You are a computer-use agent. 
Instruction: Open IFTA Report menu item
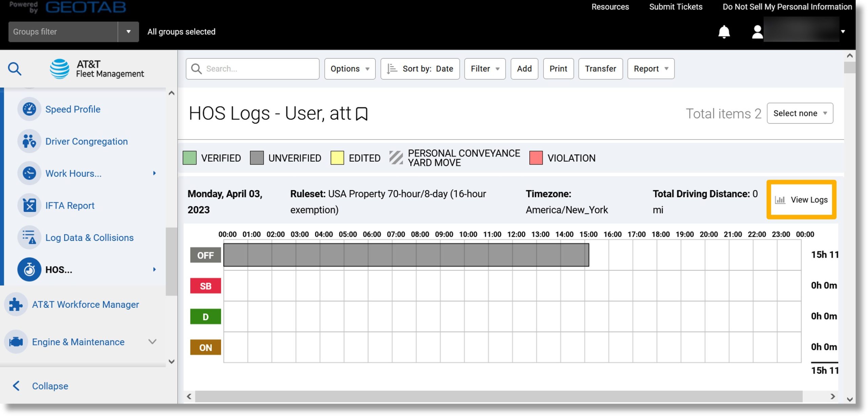70,205
